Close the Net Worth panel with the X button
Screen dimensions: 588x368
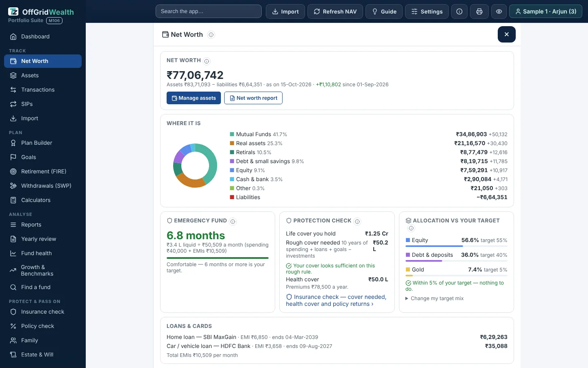(506, 34)
